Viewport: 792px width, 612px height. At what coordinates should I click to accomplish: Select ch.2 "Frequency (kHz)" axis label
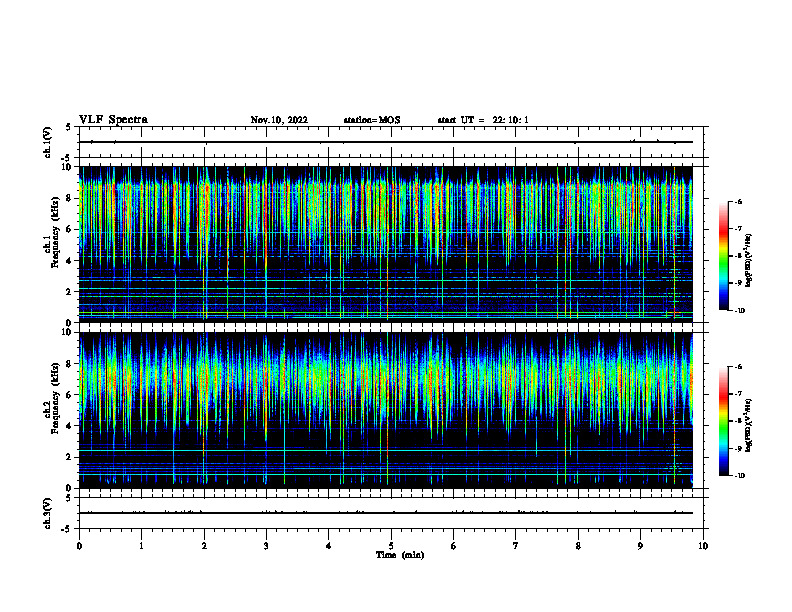coord(55,398)
